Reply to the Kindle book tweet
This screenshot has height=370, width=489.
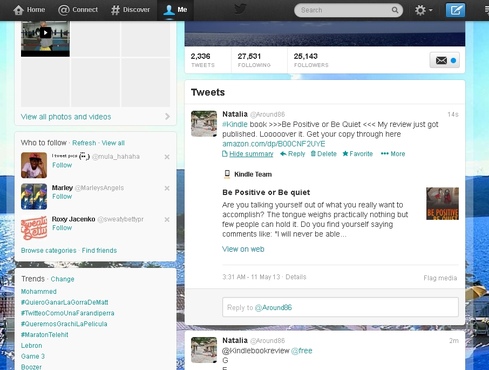click(293, 154)
